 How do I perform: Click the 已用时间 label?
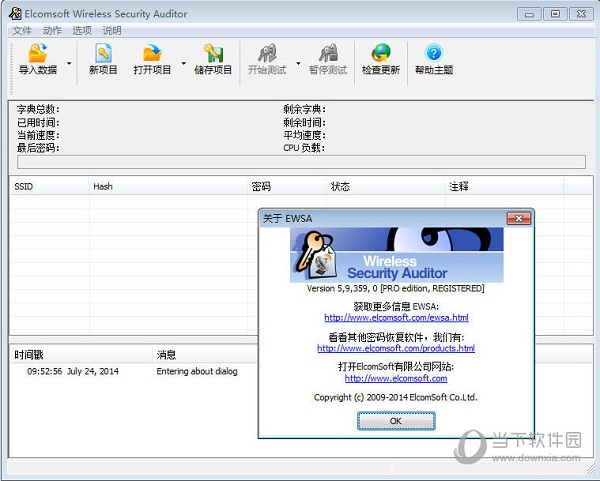coord(38,122)
